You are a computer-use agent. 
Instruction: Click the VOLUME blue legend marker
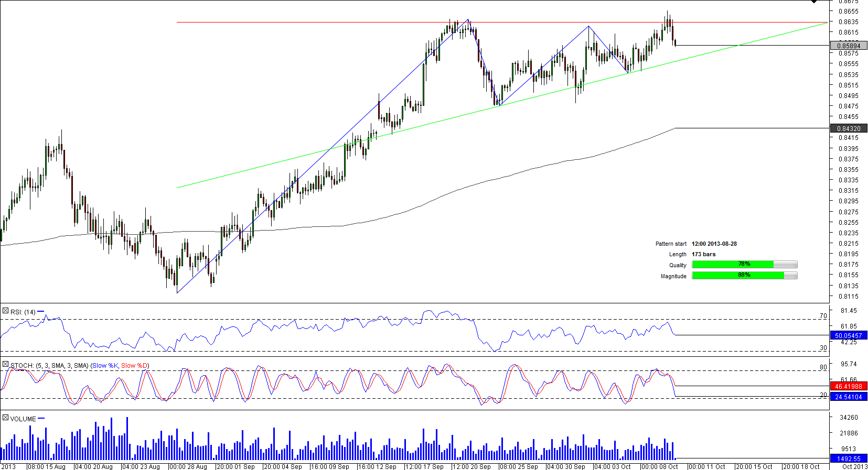pos(41,418)
